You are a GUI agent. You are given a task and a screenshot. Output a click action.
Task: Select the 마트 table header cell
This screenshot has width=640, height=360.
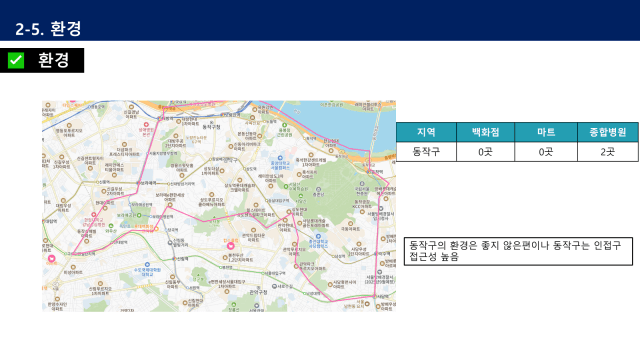546,132
